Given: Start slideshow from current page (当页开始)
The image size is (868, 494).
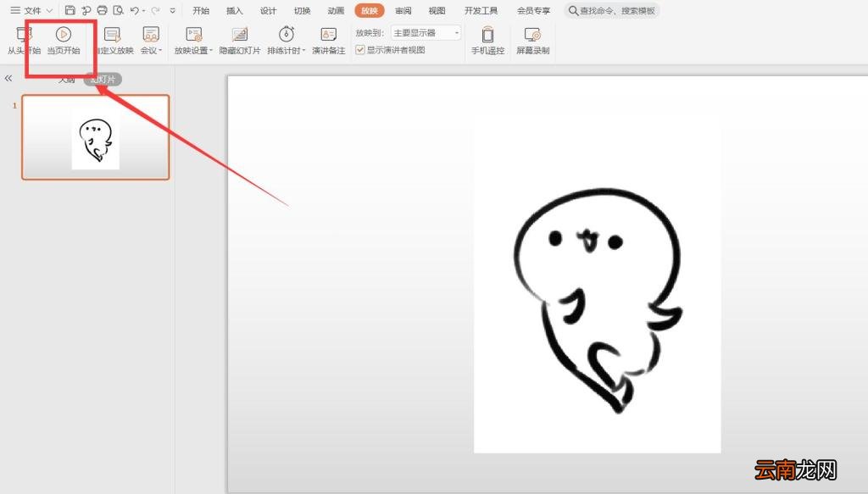Looking at the screenshot, I should point(64,41).
